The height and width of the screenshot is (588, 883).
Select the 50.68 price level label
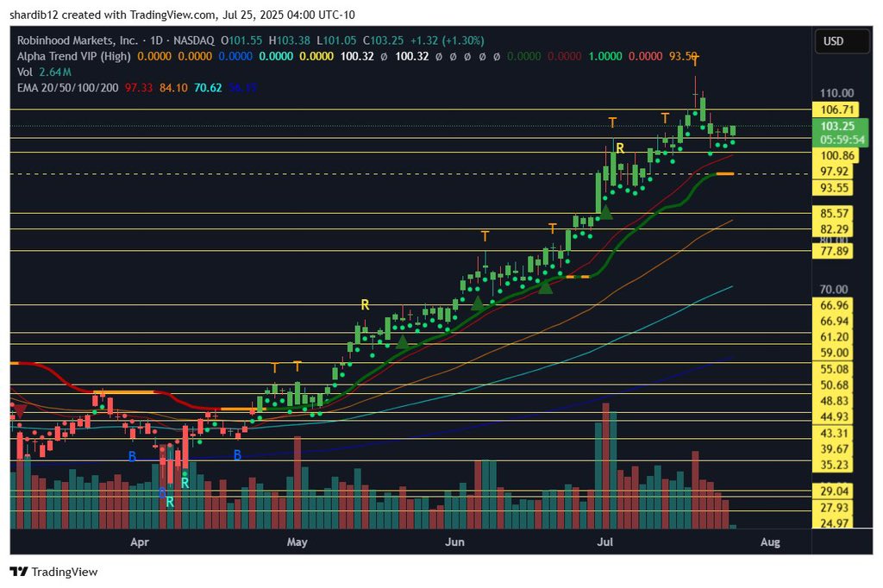(834, 385)
